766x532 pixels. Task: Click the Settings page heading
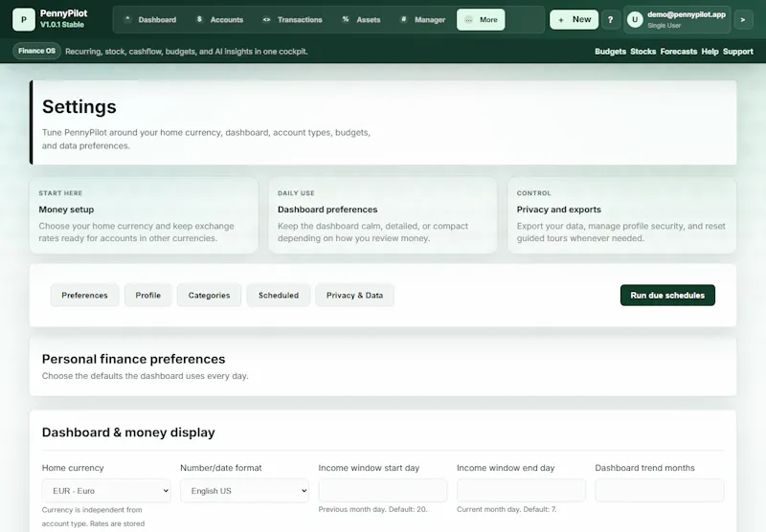(79, 107)
